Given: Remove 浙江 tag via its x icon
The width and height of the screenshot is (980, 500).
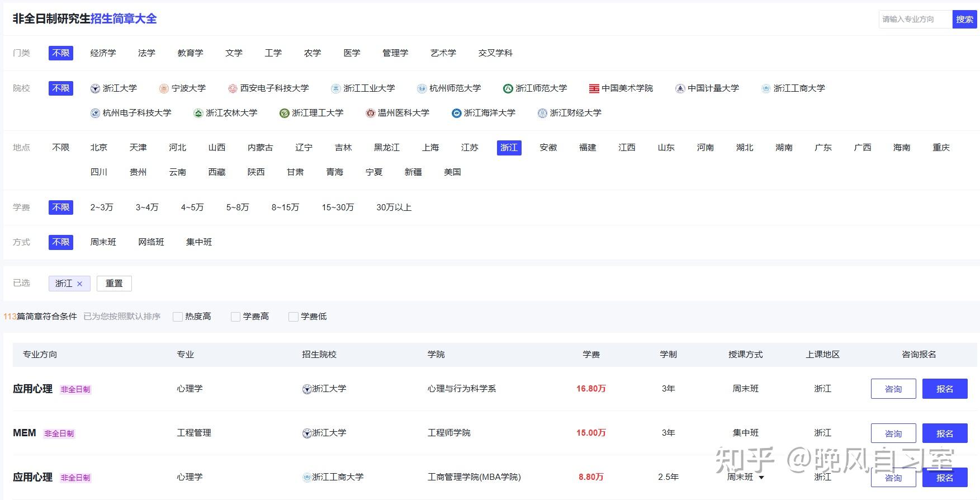Looking at the screenshot, I should (x=79, y=284).
